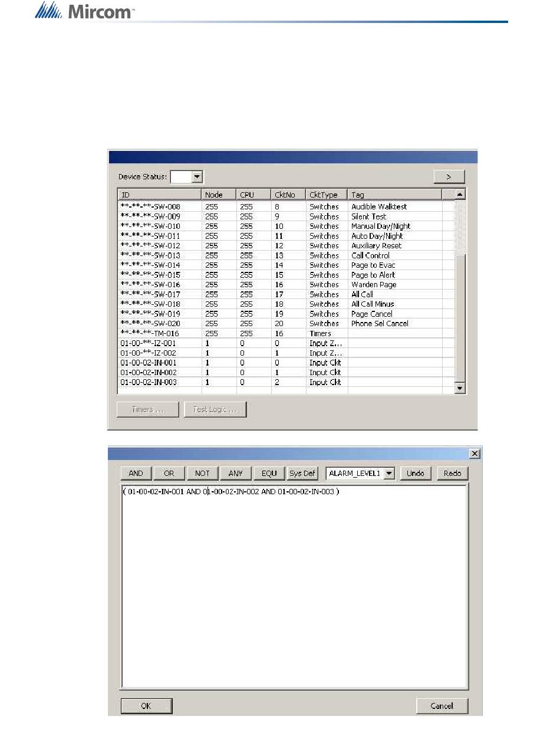Insert the OR operator
Image resolution: width=560 pixels, height=736 pixels.
[169, 474]
